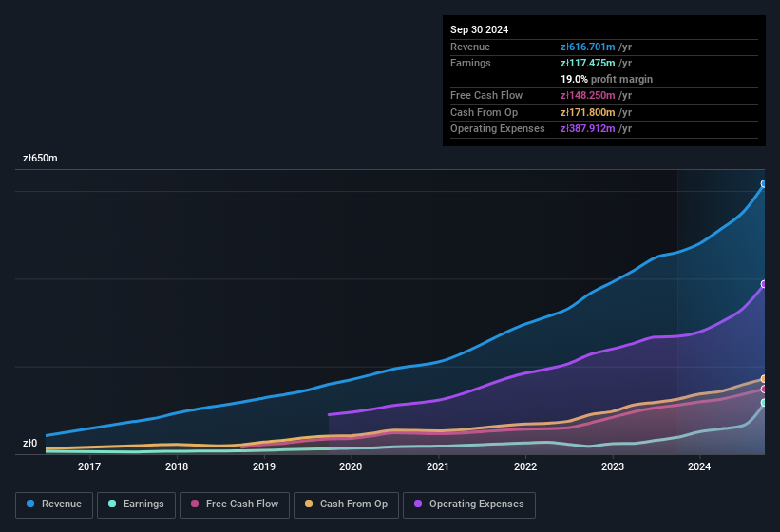Click the Operating Expenses row label in tooltip
Viewport: 780px width, 532px height.
click(498, 128)
